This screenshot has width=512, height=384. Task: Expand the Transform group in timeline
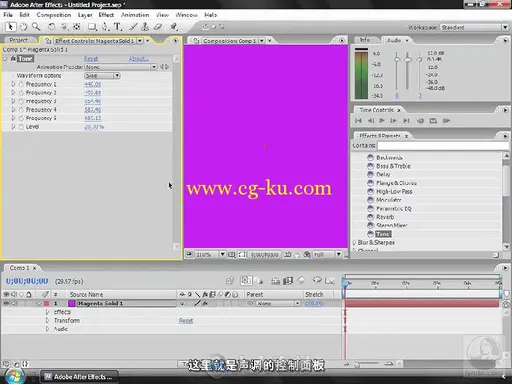click(x=47, y=320)
